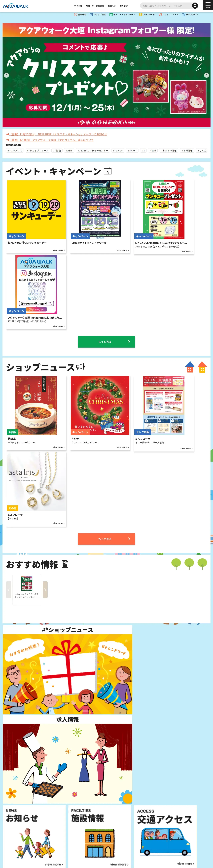This screenshot has width=213, height=868.
Task: Click orange もっと見る button under shop news
Action: point(106,539)
